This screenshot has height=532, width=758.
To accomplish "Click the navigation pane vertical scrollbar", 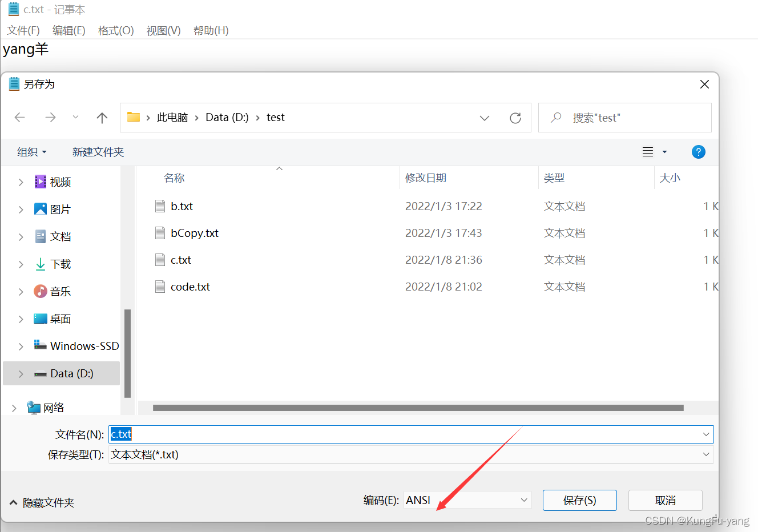I will [x=127, y=353].
